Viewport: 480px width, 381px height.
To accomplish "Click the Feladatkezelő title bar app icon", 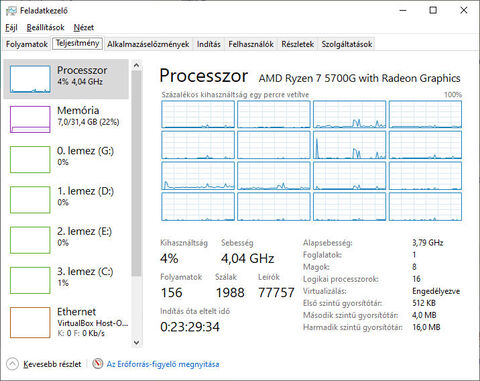I will 11,11.
